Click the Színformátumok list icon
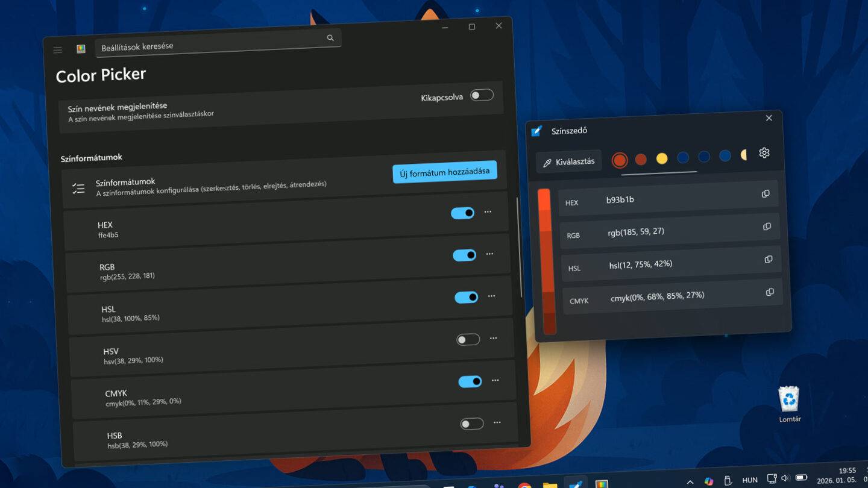The image size is (868, 488). [78, 189]
